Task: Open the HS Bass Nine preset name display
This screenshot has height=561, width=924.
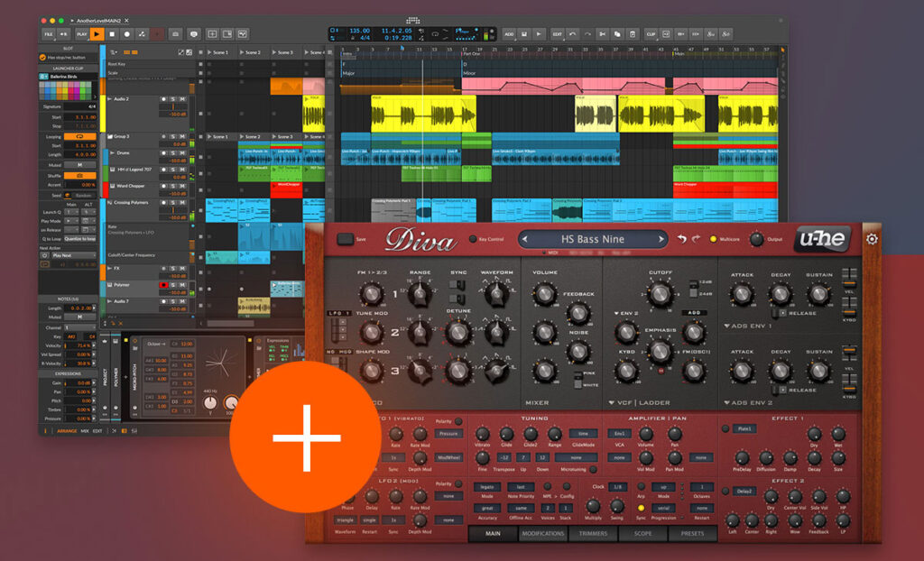Action: pyautogui.click(x=593, y=239)
